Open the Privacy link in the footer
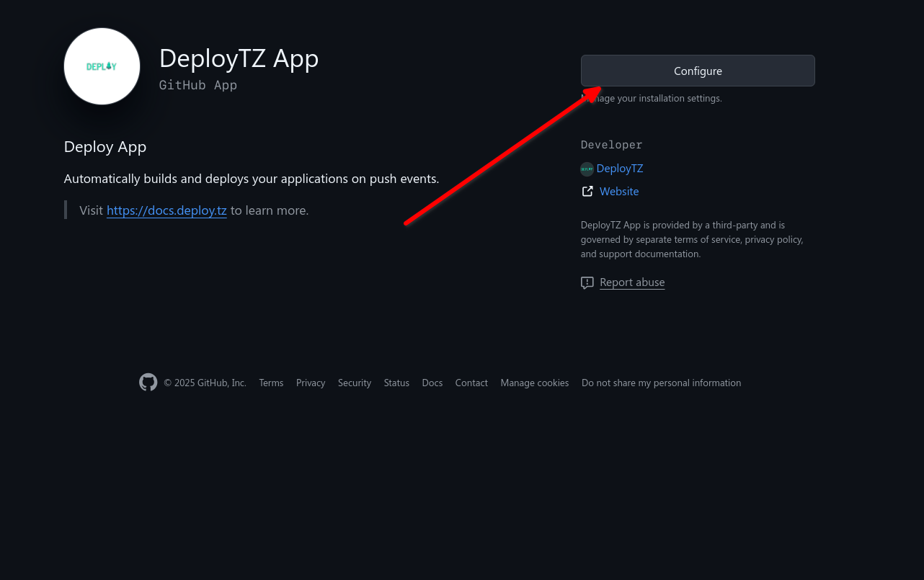 [311, 383]
